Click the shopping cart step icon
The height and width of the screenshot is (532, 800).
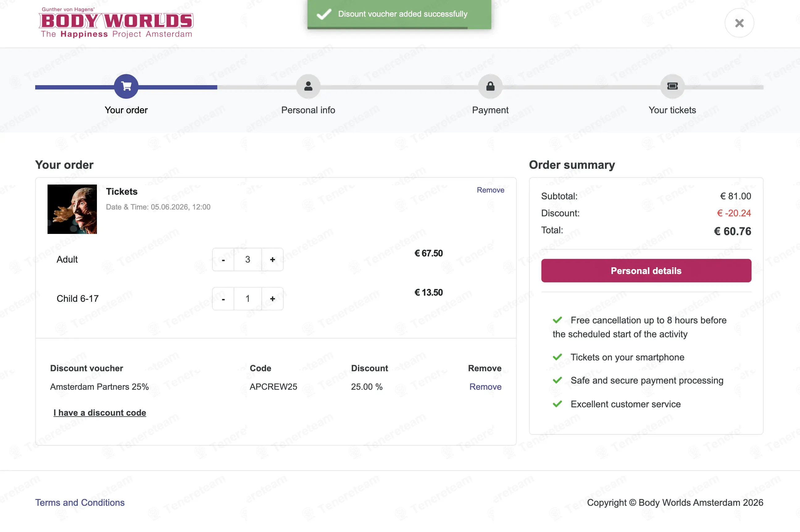click(126, 86)
